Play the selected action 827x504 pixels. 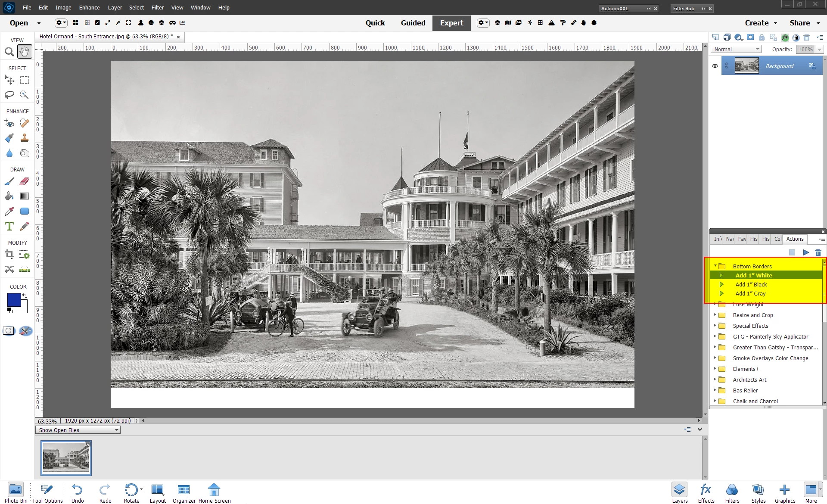point(805,252)
